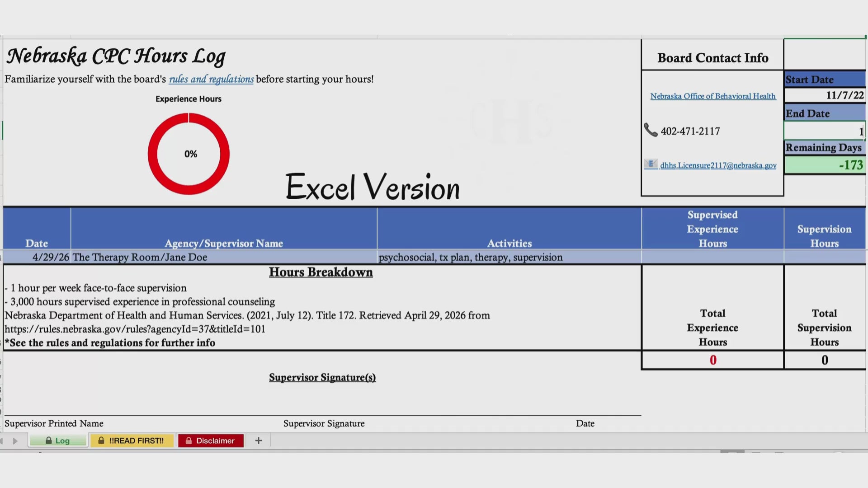
Task: Select the empty Supervised Experience Hours cell for 4/29/26
Action: 712,257
